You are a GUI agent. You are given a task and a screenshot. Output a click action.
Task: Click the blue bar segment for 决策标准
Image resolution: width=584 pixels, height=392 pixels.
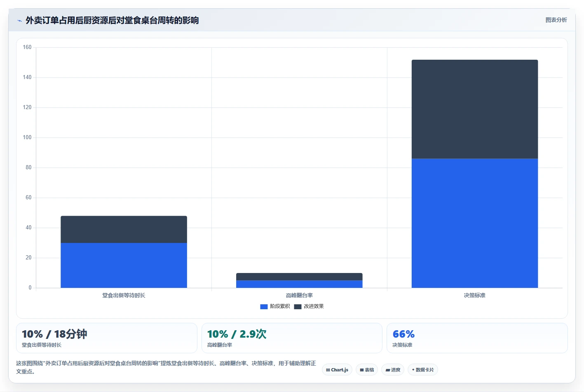click(475, 223)
